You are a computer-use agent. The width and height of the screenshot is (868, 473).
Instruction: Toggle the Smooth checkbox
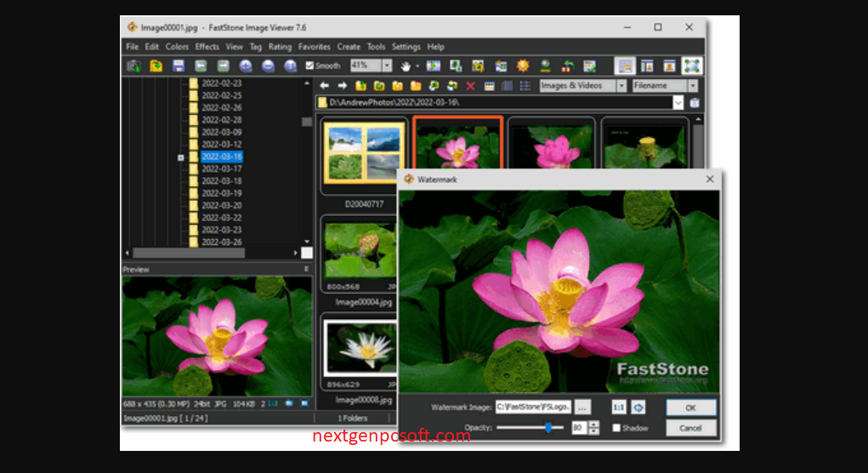pos(309,66)
